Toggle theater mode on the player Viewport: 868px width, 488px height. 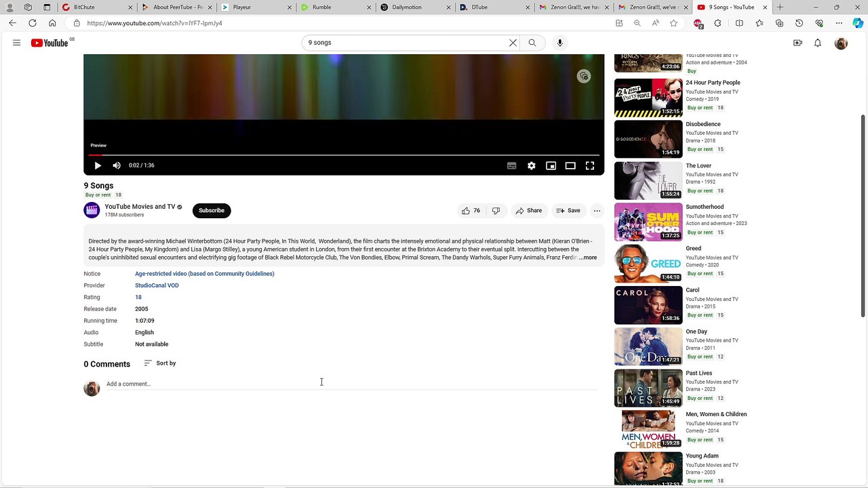(570, 165)
